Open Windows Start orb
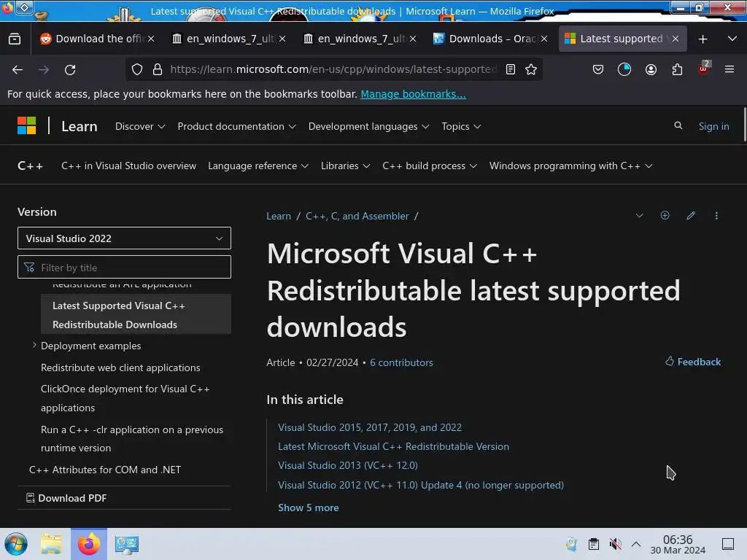This screenshot has width=747, height=560. (x=16, y=544)
